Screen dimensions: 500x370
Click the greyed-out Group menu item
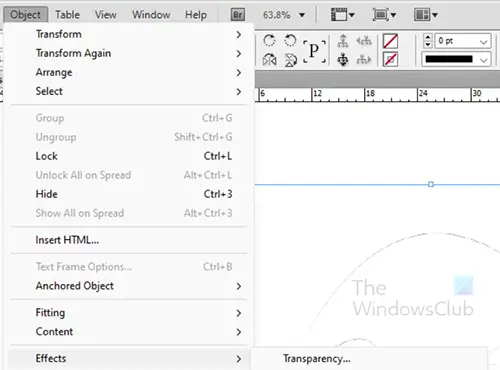point(129,118)
